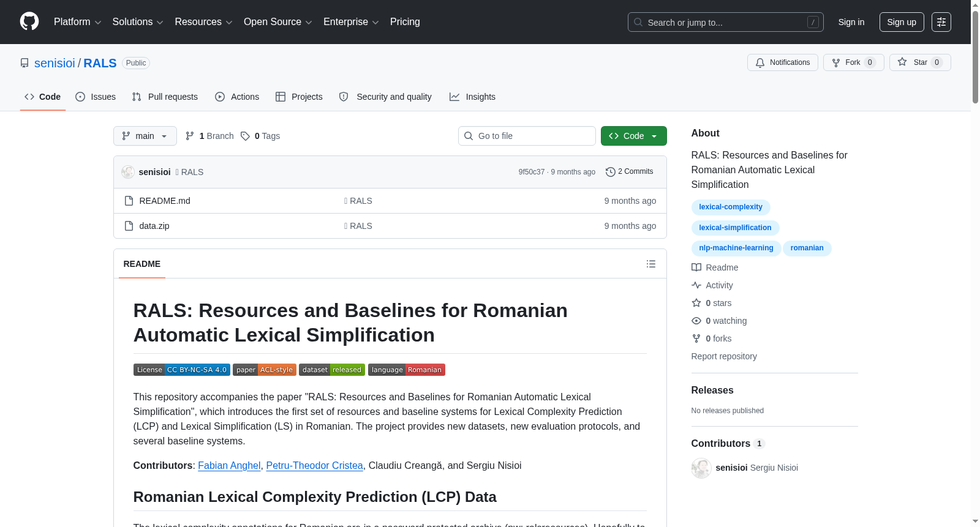Click the eye icon beside 0 watching

pos(696,321)
